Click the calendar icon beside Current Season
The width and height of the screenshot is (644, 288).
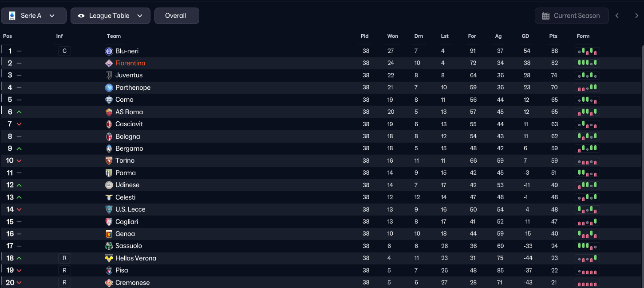(545, 16)
